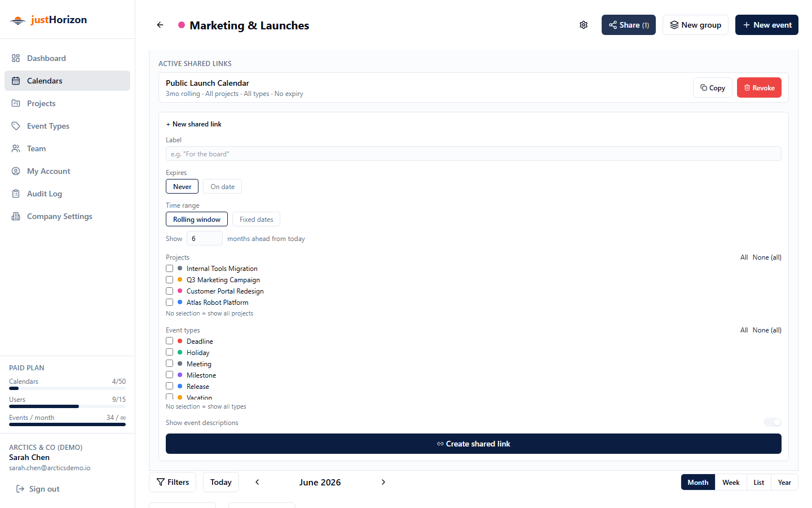This screenshot has height=508, width=812.
Task: Select Never expiry option
Action: [182, 186]
